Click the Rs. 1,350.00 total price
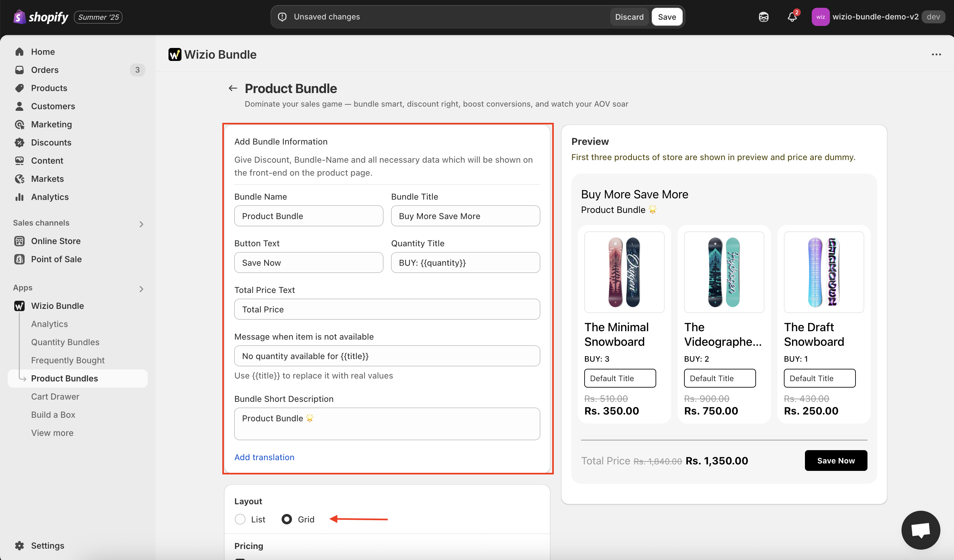The height and width of the screenshot is (560, 954). 717,461
